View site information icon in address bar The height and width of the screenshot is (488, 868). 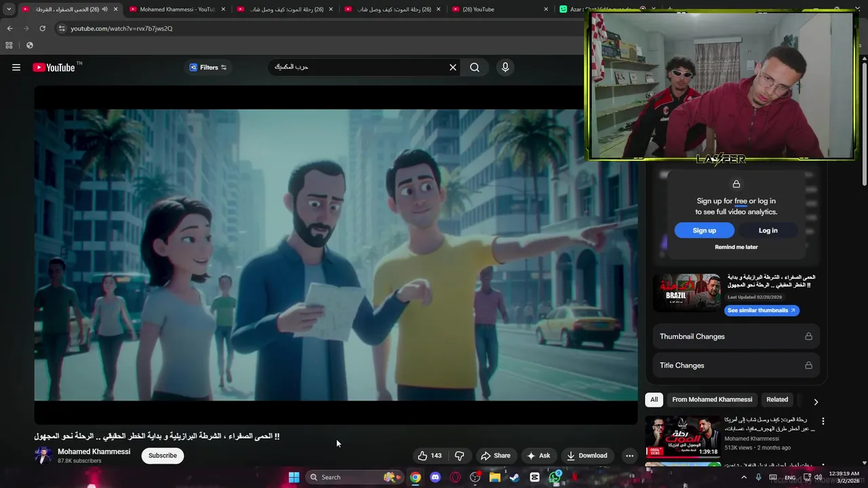pos(62,28)
